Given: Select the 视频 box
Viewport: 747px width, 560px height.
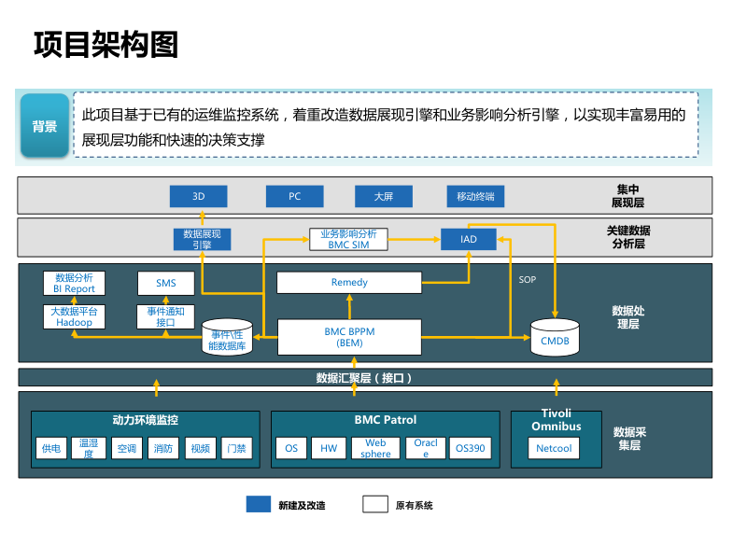Looking at the screenshot, I should click(201, 448).
